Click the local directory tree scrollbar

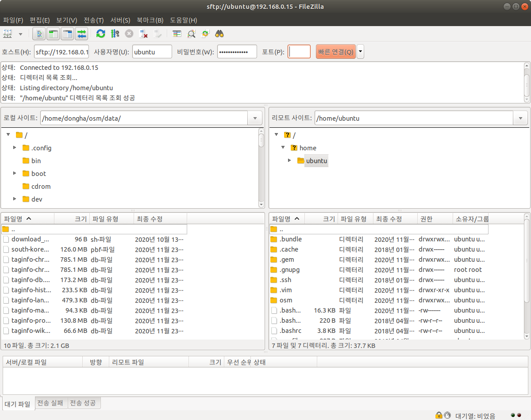click(262, 167)
